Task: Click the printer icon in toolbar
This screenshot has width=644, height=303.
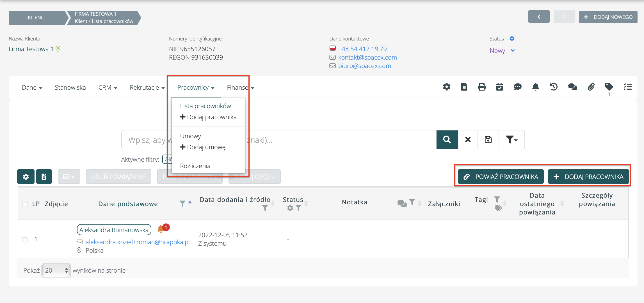Action: 481,87
